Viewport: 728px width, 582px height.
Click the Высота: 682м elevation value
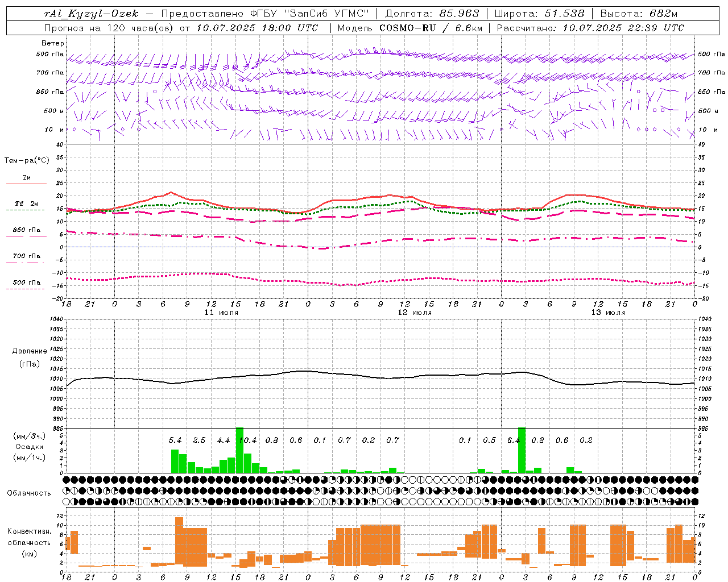[639, 14]
